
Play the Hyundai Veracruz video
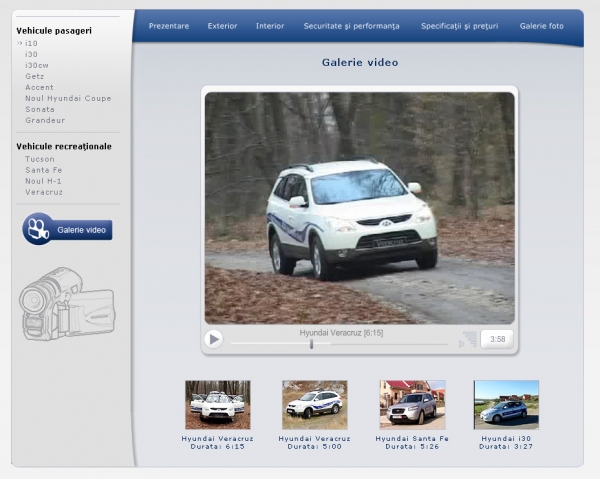(x=214, y=339)
